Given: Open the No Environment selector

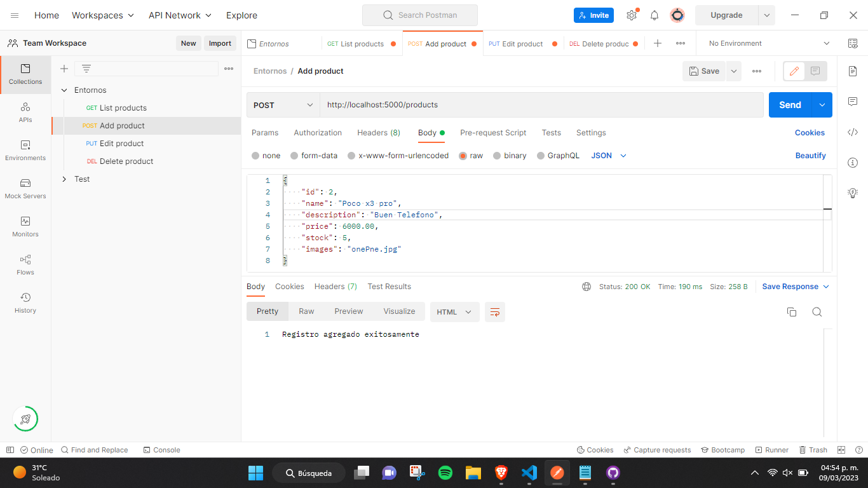Looking at the screenshot, I should click(x=769, y=43).
